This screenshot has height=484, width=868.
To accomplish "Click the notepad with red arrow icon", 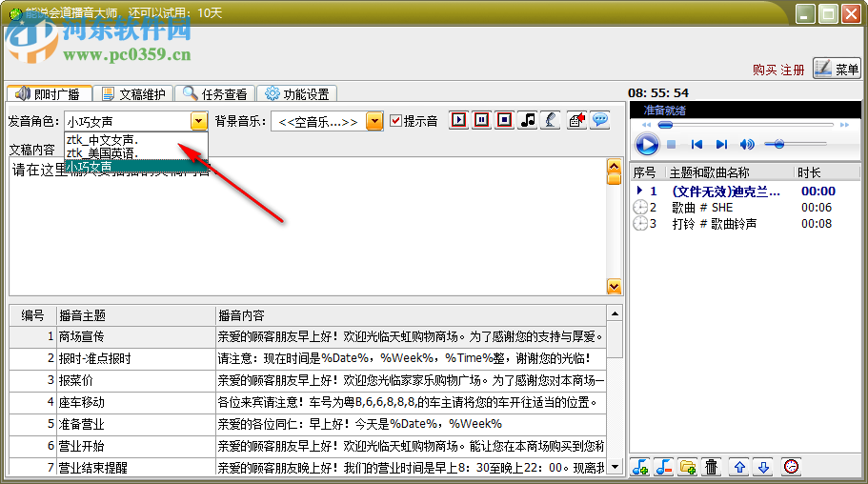I will point(576,120).
